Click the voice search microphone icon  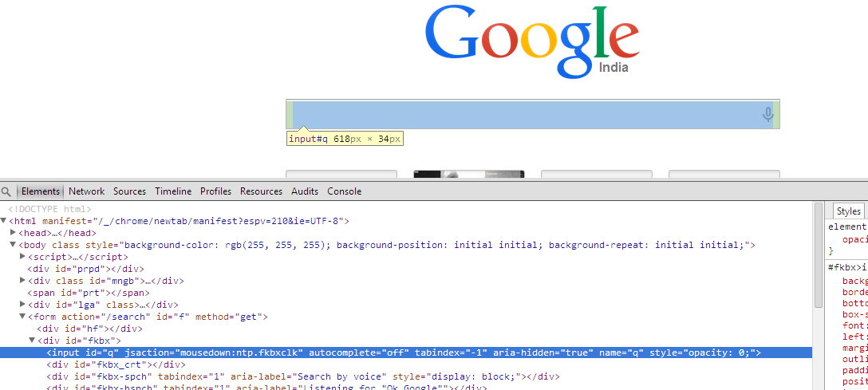(767, 115)
